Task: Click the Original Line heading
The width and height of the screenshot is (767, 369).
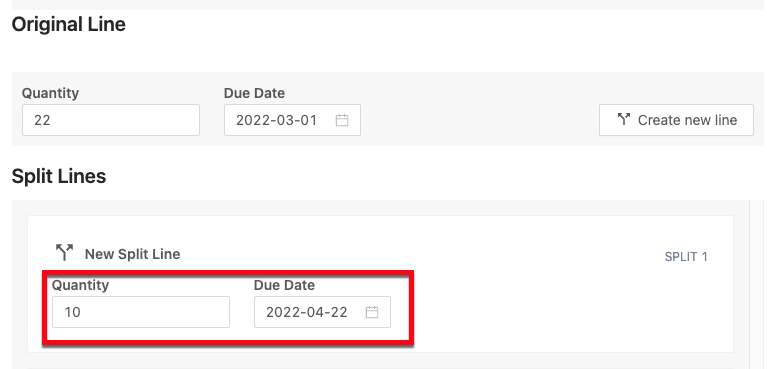Action: click(x=68, y=24)
